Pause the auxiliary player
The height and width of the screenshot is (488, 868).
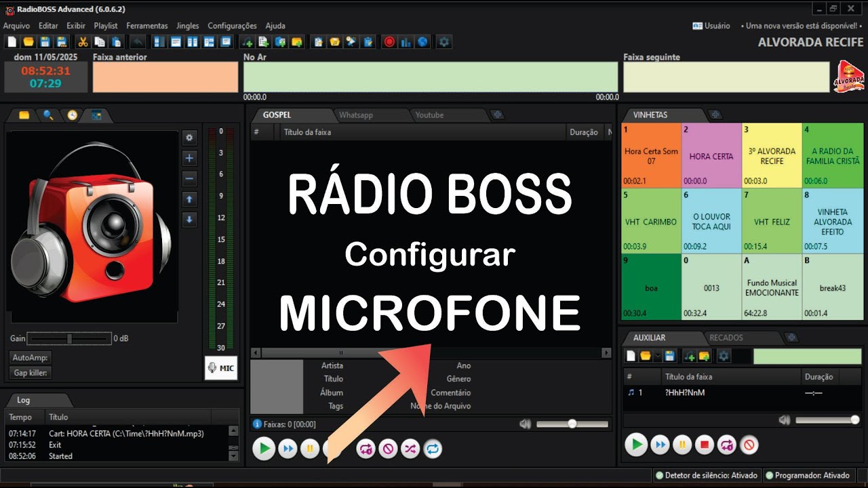pos(682,445)
